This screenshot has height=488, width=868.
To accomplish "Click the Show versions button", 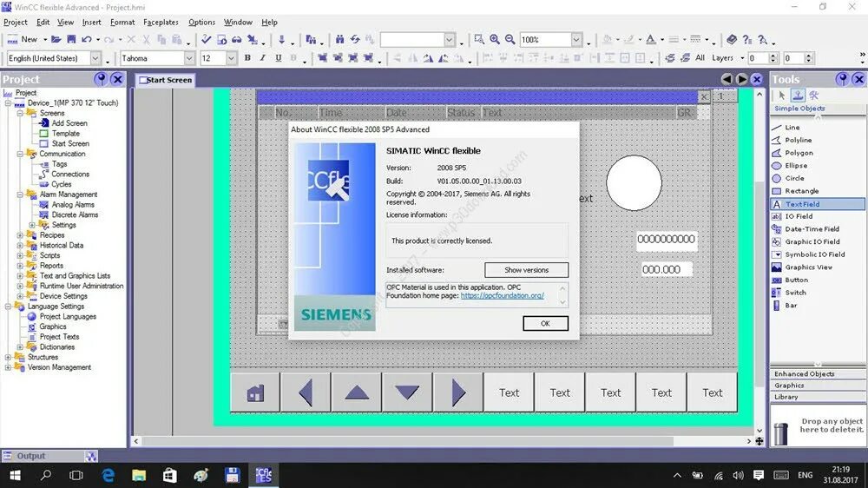I will 527,270.
